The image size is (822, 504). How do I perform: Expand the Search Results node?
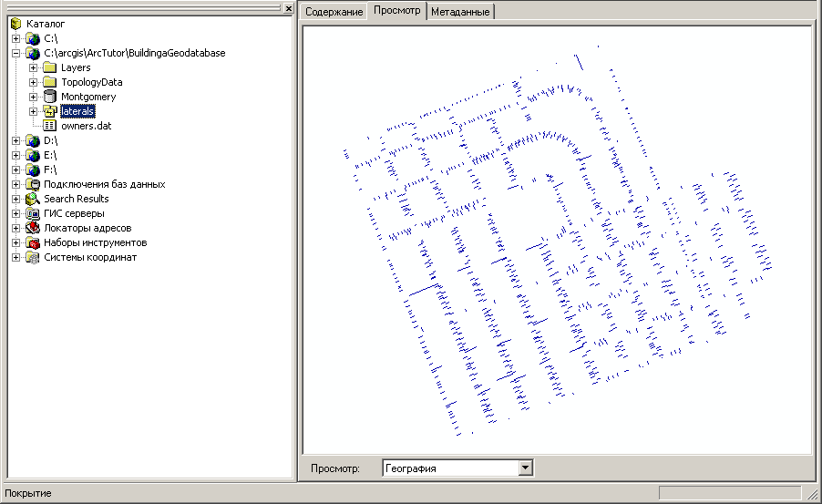16,199
